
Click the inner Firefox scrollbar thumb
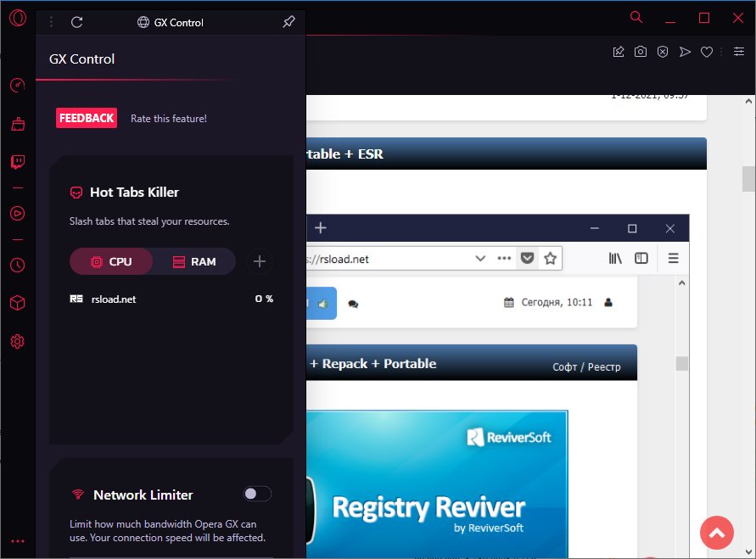point(681,363)
